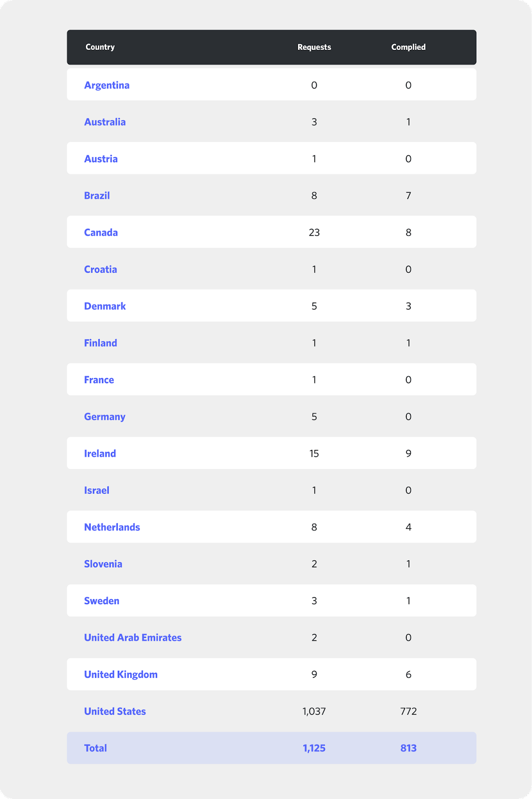Click the Complied column header
This screenshot has width=532, height=799.
(408, 47)
